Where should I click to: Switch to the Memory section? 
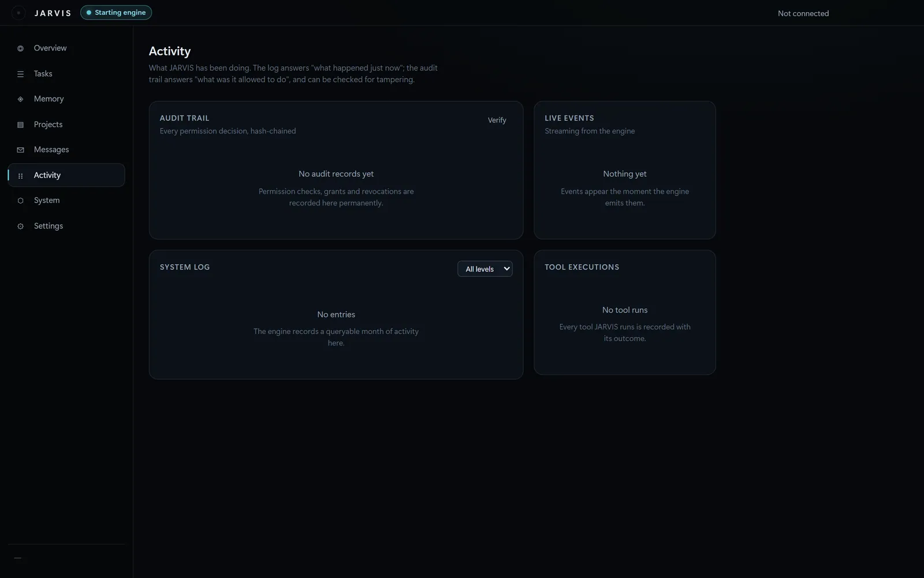(49, 99)
